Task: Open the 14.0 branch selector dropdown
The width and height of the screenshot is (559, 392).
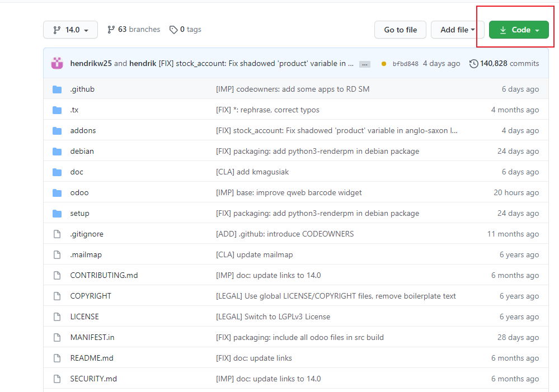Action: point(70,29)
